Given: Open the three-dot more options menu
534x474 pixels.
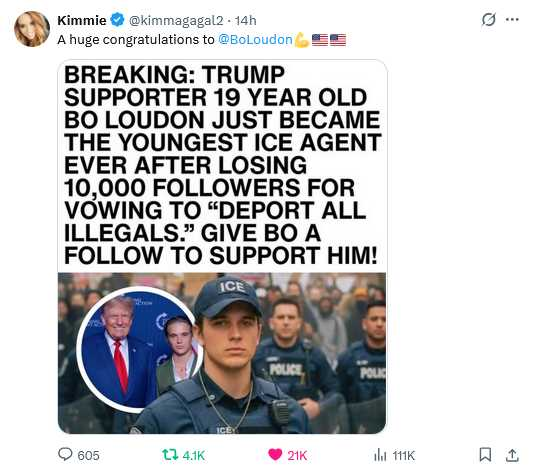Looking at the screenshot, I should tap(512, 19).
